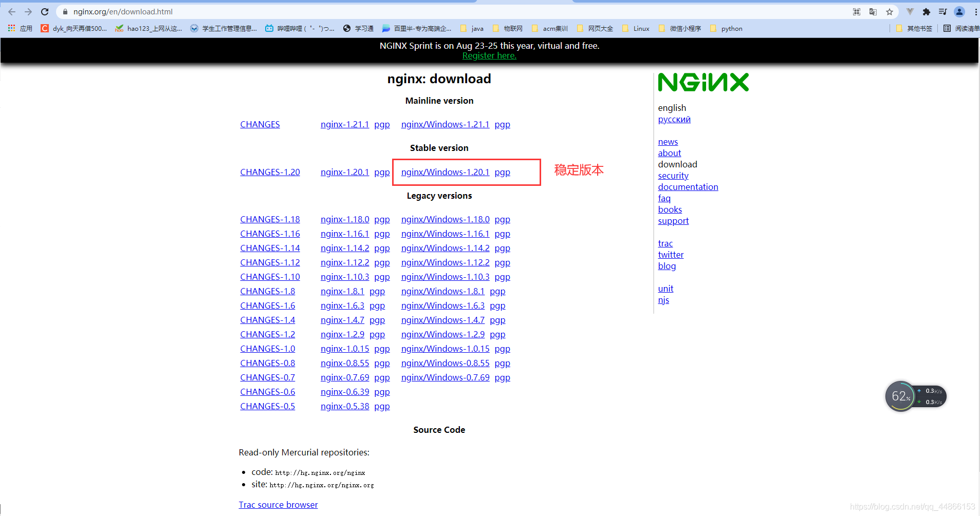Open CHANGES-1.16 link
Screen dimensions: 980x516
click(x=270, y=234)
